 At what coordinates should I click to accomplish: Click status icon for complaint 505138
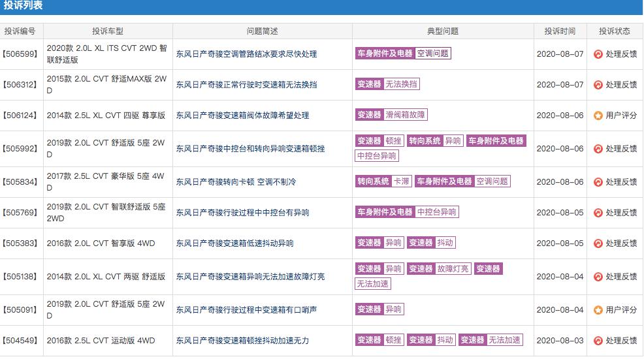pos(598,277)
